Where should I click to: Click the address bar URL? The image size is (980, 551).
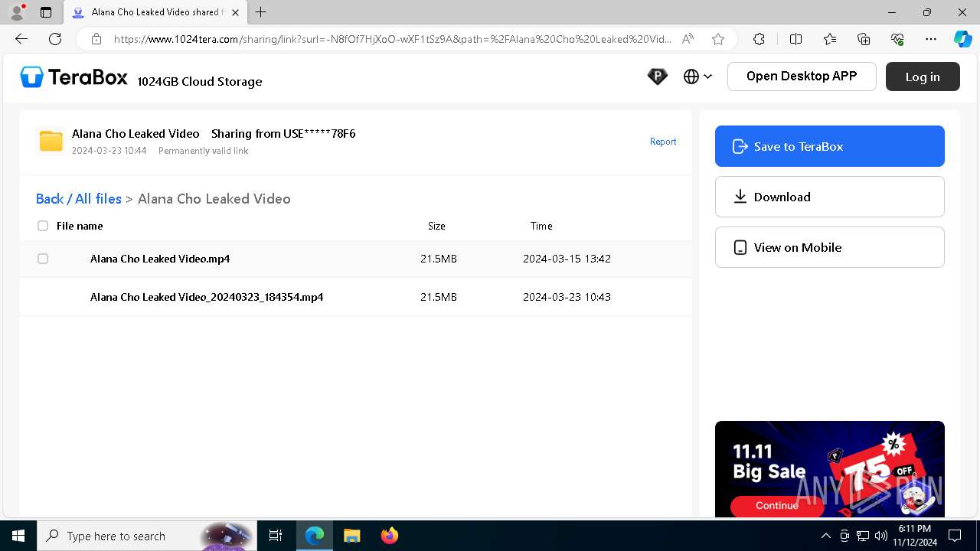point(393,39)
